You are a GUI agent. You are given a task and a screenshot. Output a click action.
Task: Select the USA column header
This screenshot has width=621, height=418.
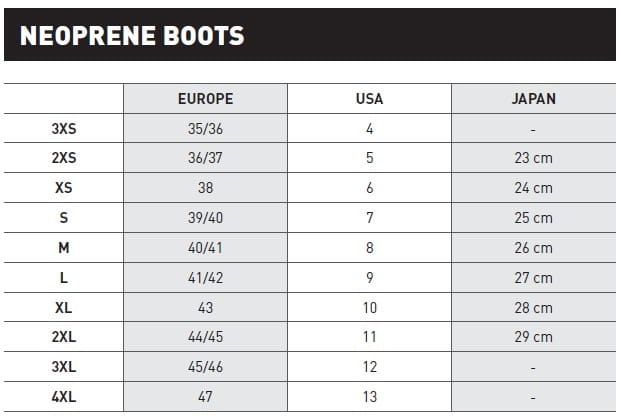click(369, 99)
